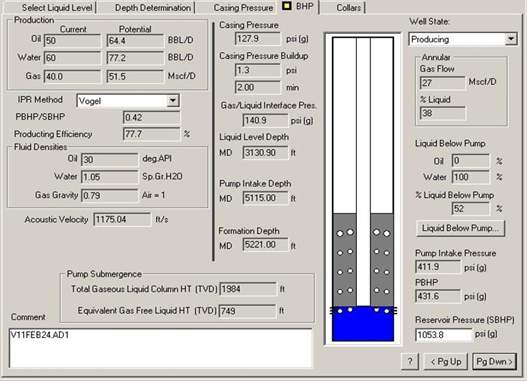Click the Pump Intake Depth MD field
This screenshot has width=527, height=381.
265,198
